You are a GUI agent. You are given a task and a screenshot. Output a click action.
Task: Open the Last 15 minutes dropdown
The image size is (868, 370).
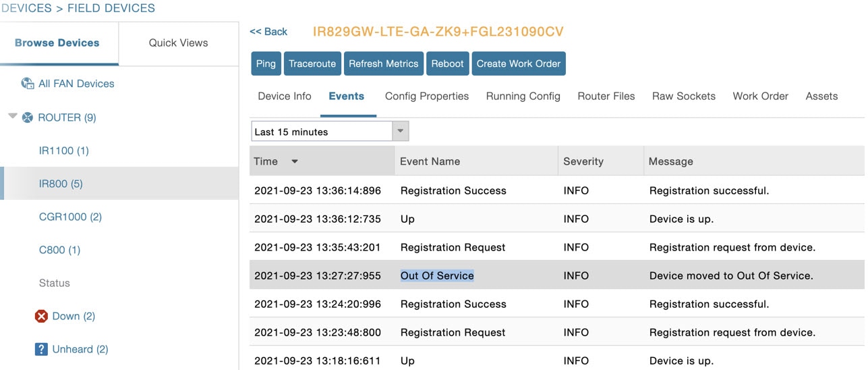(330, 131)
